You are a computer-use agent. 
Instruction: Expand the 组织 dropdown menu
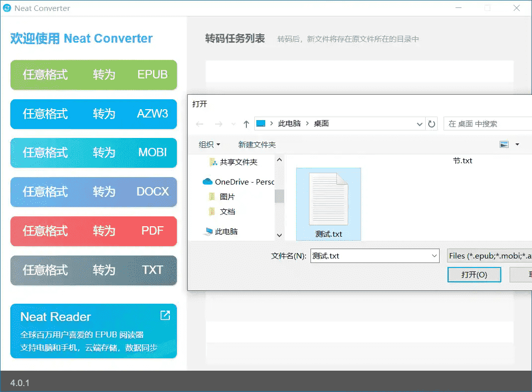coord(209,144)
